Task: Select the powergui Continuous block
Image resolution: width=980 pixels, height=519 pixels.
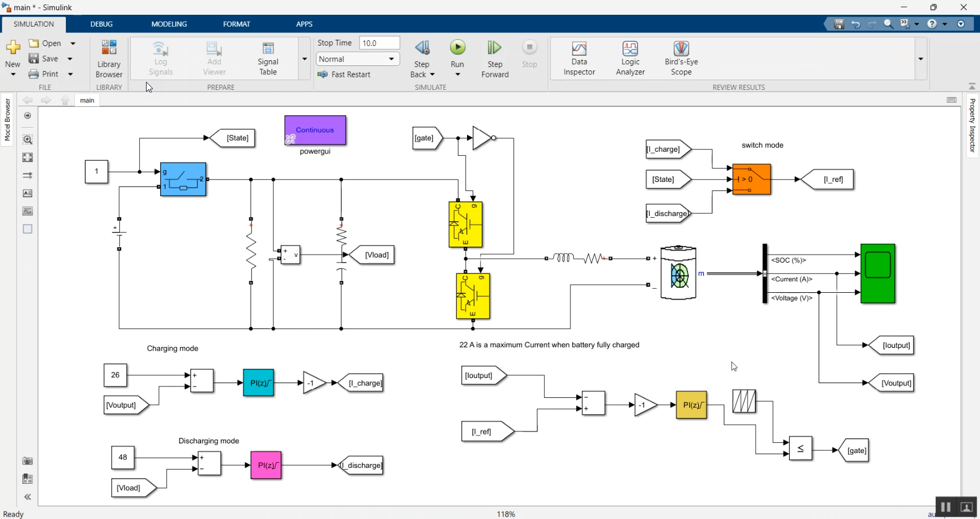Action: tap(315, 130)
